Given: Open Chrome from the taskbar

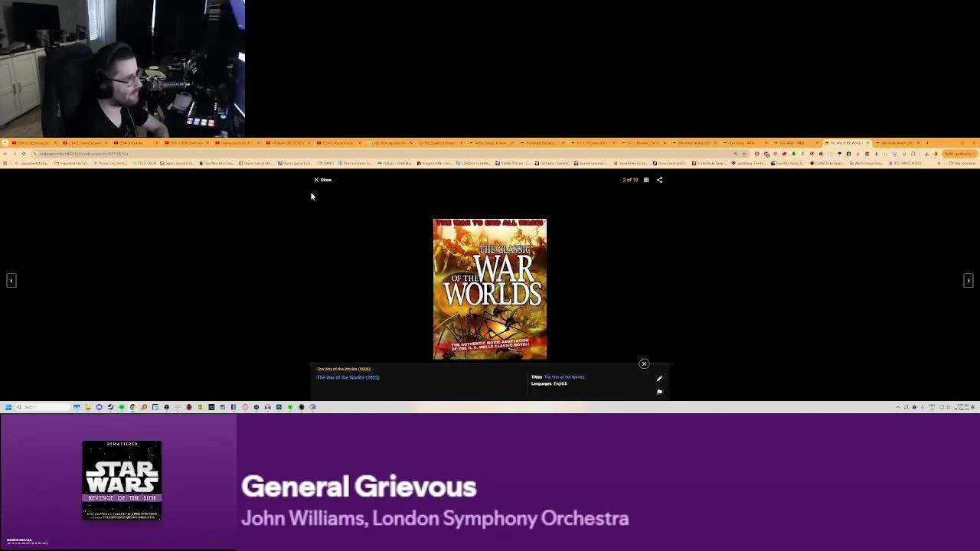Looking at the screenshot, I should coord(132,407).
